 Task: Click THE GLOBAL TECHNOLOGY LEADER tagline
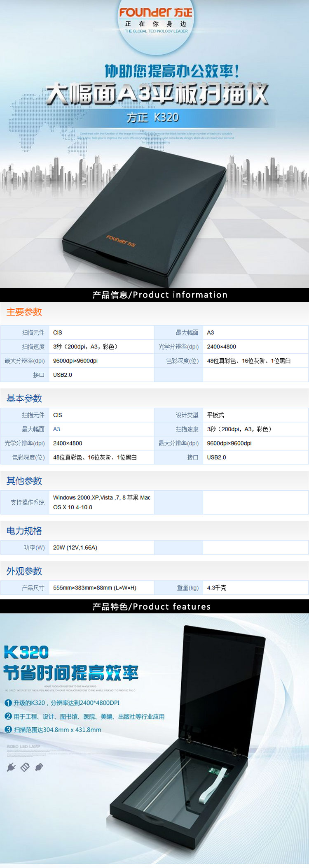click(156, 31)
